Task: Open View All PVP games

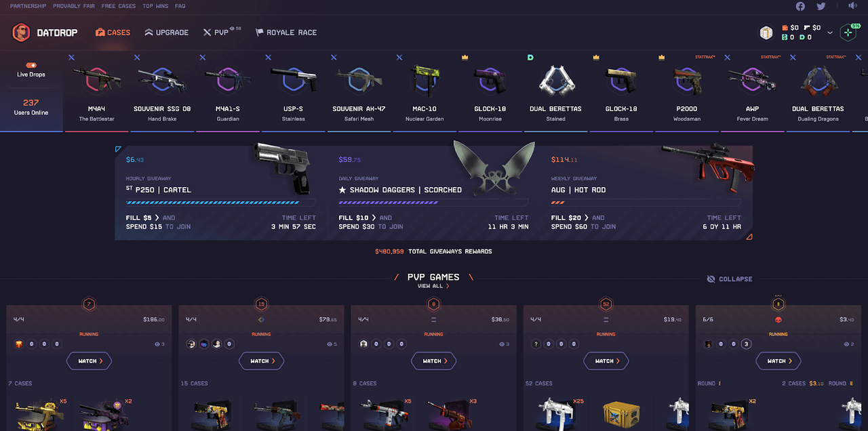Action: [433, 286]
